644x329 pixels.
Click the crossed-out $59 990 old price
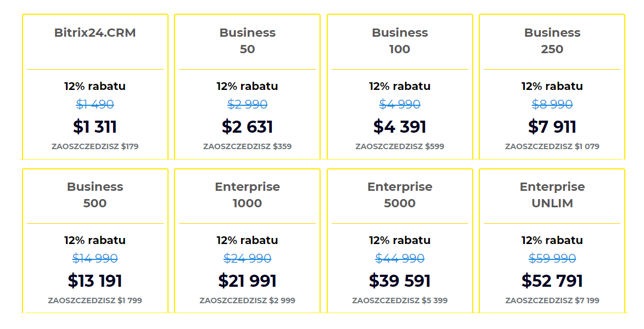552,258
